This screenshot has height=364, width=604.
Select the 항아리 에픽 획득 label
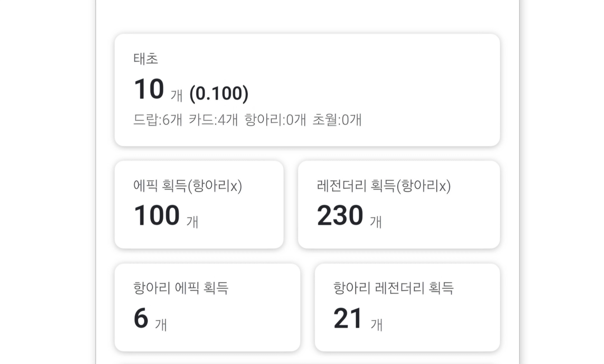point(181,288)
